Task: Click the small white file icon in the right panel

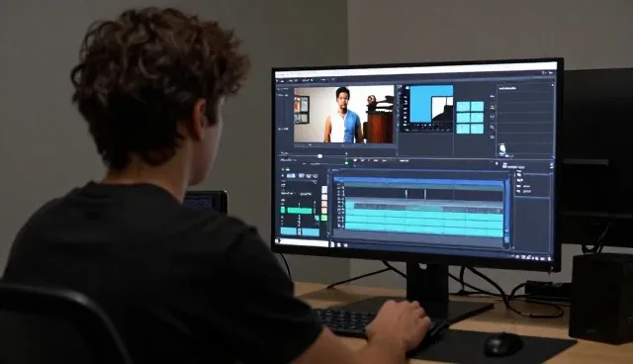Action: point(502,147)
